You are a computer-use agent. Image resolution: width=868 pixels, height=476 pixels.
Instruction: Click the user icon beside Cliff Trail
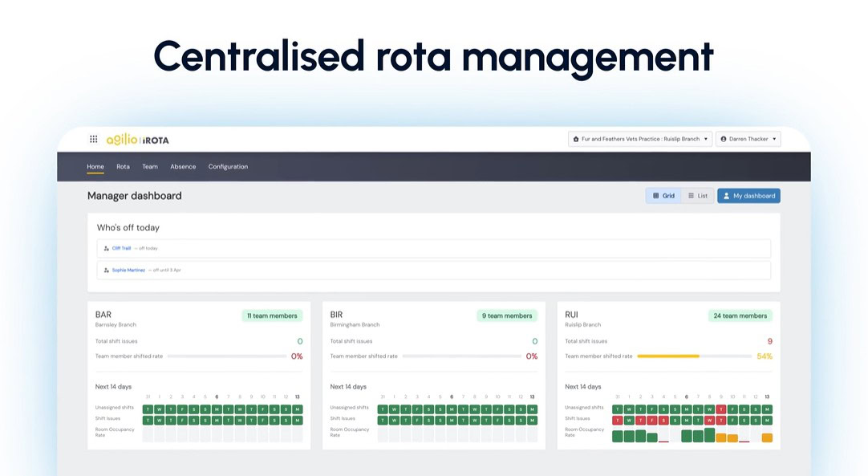pos(107,248)
